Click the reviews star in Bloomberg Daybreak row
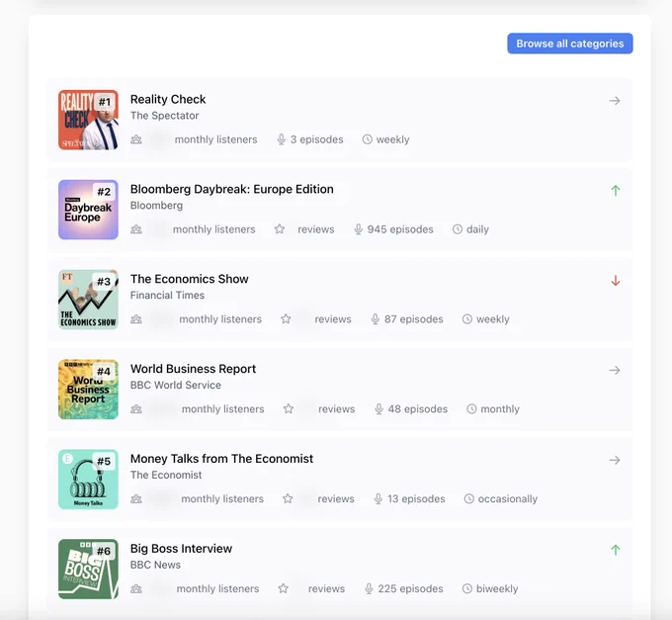 click(x=280, y=229)
